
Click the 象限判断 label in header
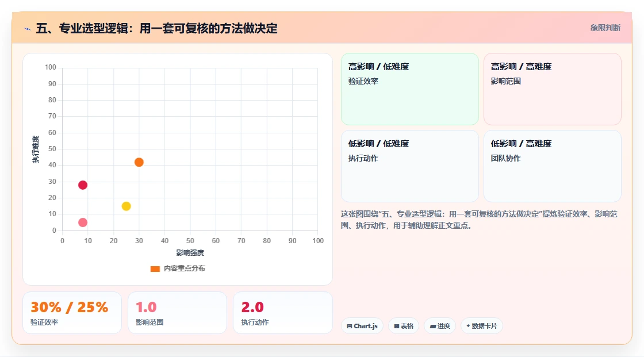605,28
